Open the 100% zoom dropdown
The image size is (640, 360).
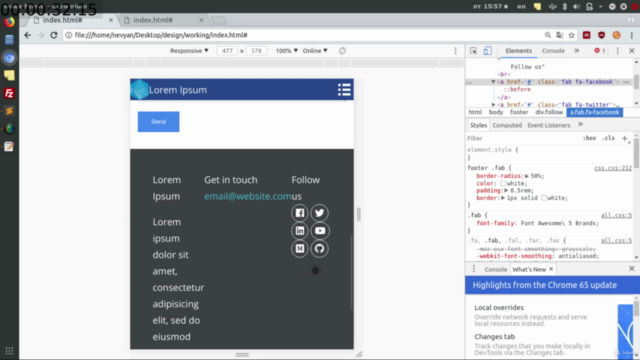click(x=287, y=51)
